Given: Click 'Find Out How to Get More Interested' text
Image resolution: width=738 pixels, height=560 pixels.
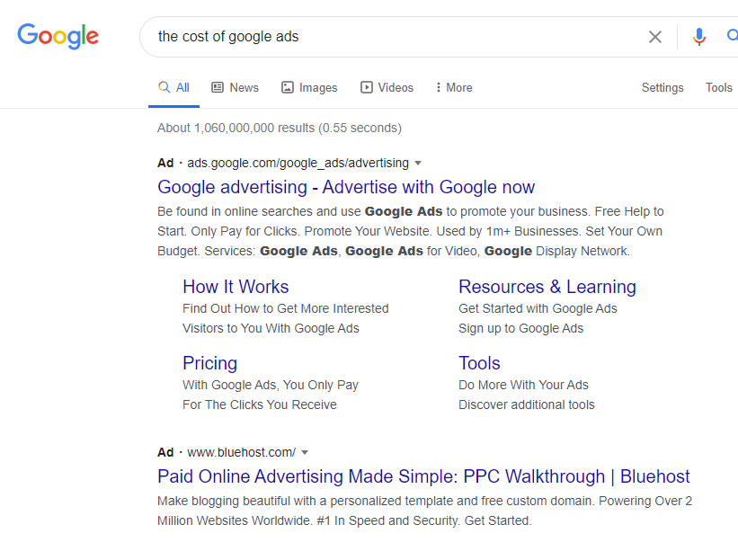Looking at the screenshot, I should click(x=286, y=308).
